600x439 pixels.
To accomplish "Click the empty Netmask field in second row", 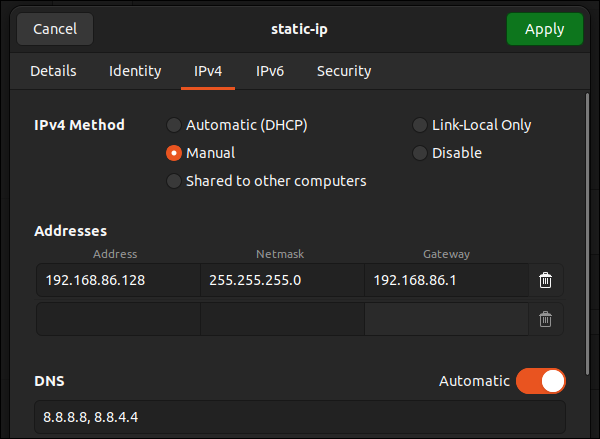I will 282,319.
